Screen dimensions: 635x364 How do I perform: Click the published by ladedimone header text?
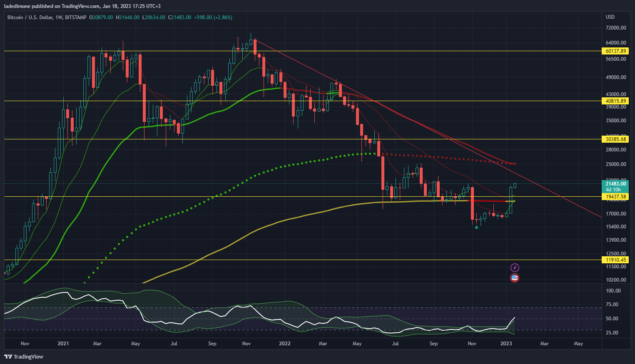click(x=82, y=6)
